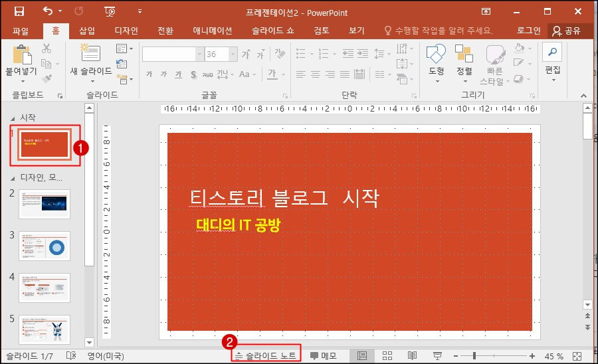
Task: Decrease list indent level icon
Action: pyautogui.click(x=348, y=54)
